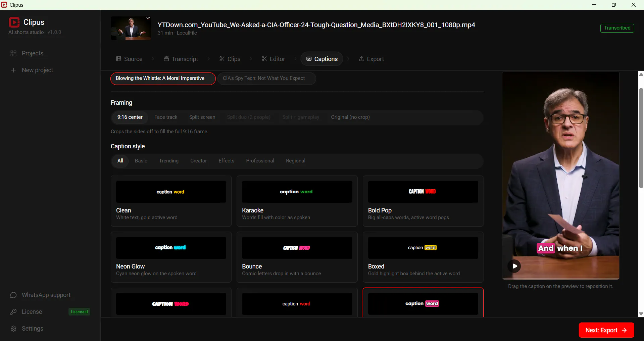Choose the Clean caption style
Image resolution: width=644 pixels, height=341 pixels.
[171, 201]
